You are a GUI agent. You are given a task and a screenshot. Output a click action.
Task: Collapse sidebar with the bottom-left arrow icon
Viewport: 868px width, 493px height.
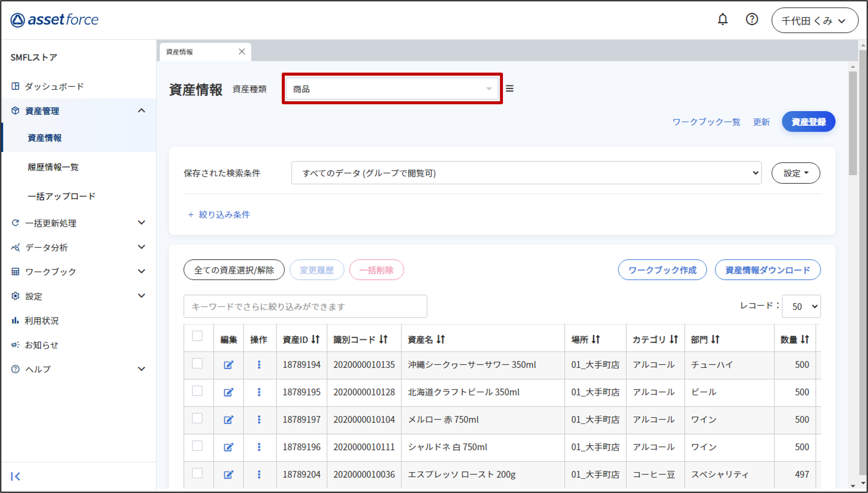[15, 476]
